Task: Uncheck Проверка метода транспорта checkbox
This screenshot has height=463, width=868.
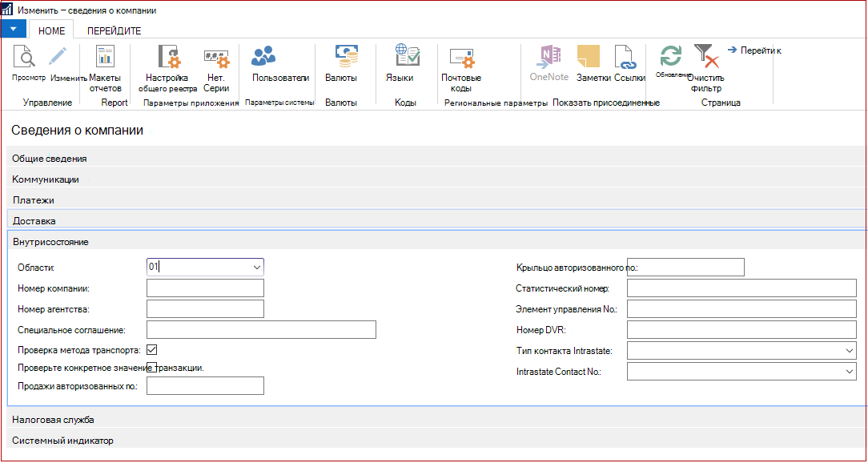Action: coord(152,349)
